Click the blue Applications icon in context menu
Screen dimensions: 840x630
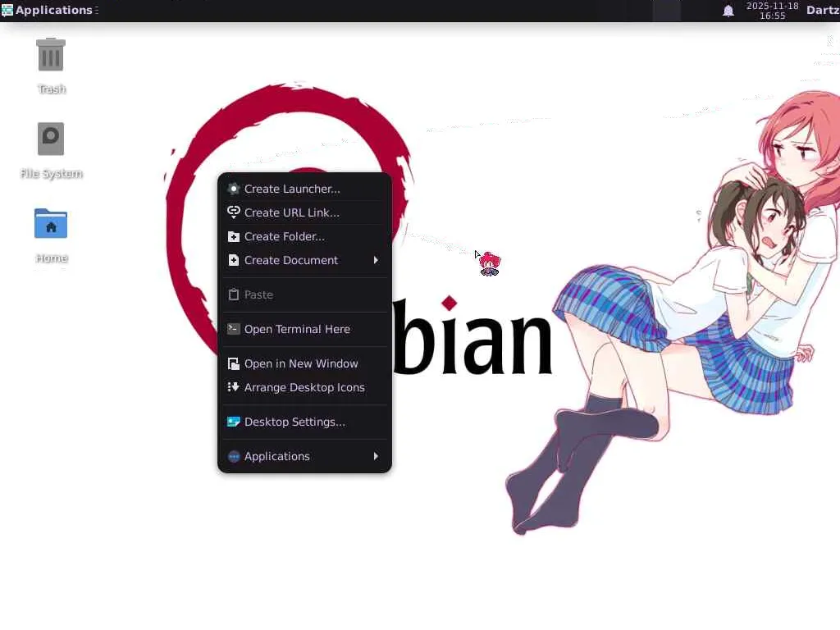(234, 456)
